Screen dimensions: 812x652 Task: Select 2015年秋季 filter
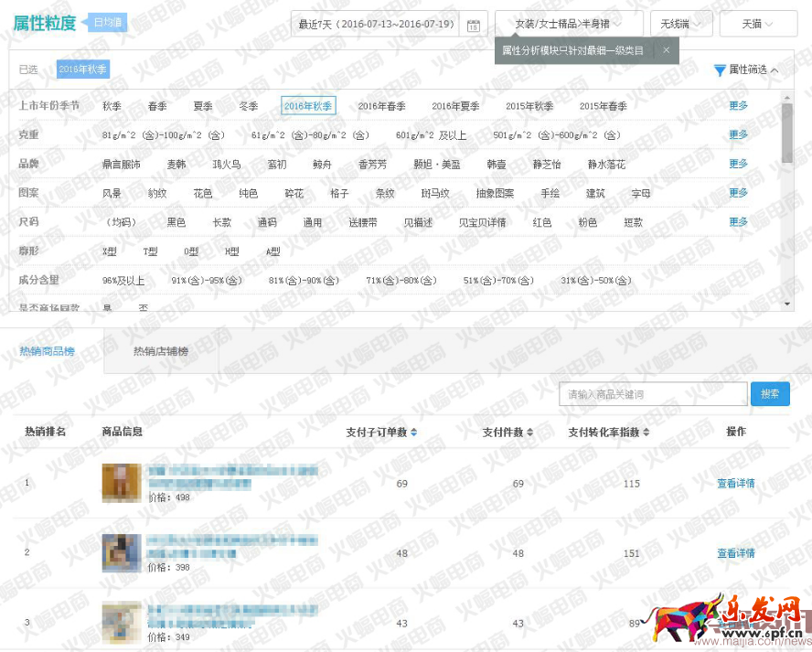tap(529, 106)
